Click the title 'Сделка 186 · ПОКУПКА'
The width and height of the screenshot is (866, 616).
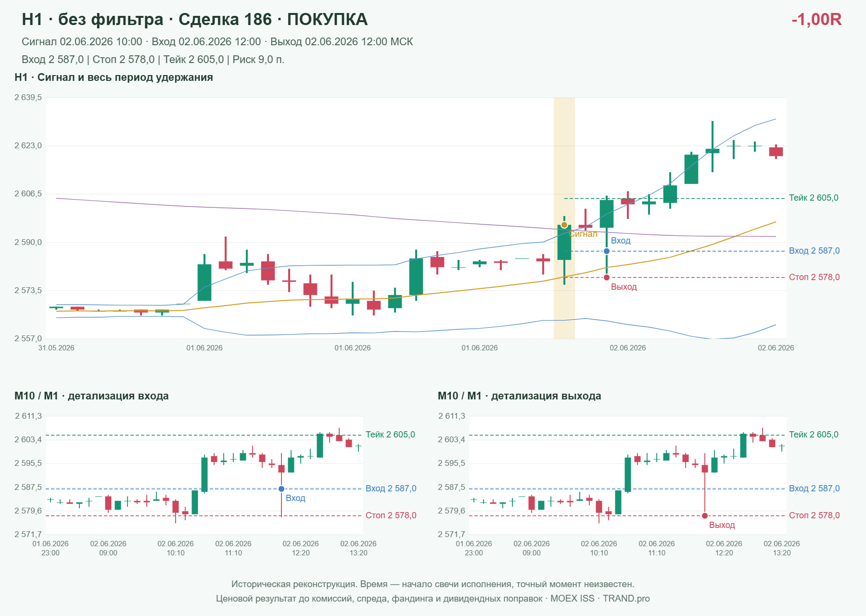[x=273, y=20]
